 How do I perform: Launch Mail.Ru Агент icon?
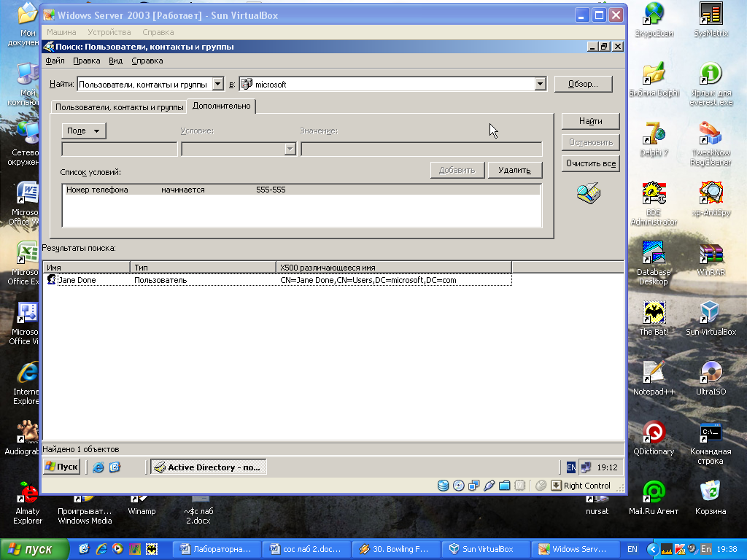[x=654, y=497]
